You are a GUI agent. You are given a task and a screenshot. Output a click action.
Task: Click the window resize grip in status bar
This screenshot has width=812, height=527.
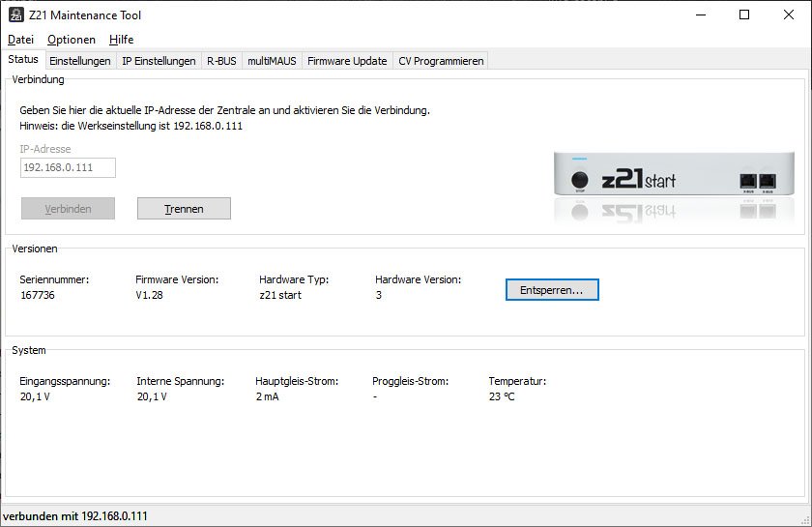tap(805, 520)
